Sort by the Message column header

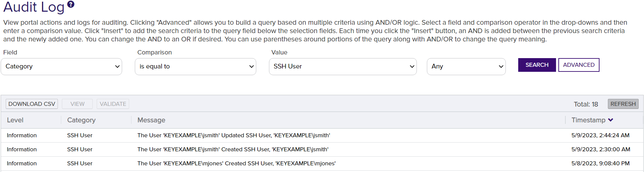(151, 120)
